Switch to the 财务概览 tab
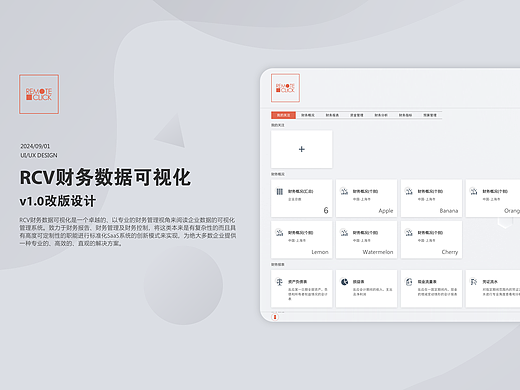 point(308,115)
